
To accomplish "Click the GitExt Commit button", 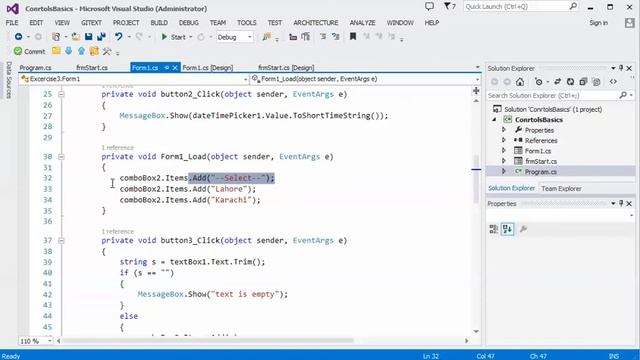I will coord(29,51).
